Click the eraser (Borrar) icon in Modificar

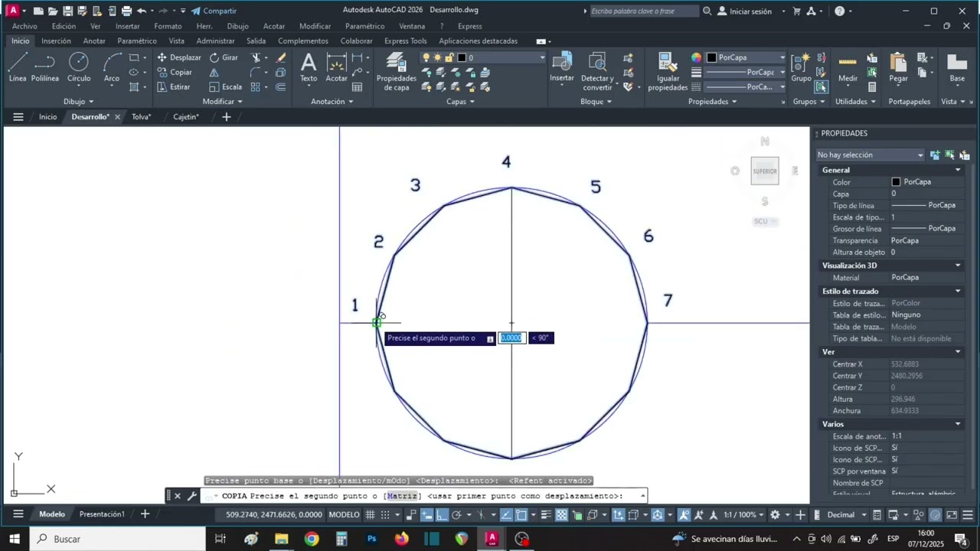[281, 57]
